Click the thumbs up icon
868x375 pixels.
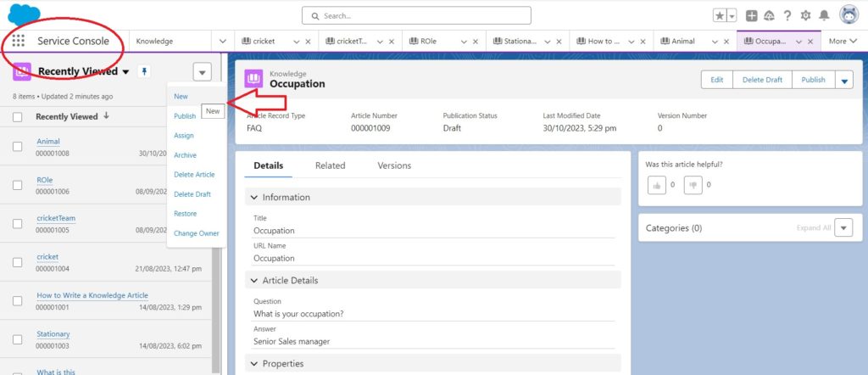(x=657, y=185)
